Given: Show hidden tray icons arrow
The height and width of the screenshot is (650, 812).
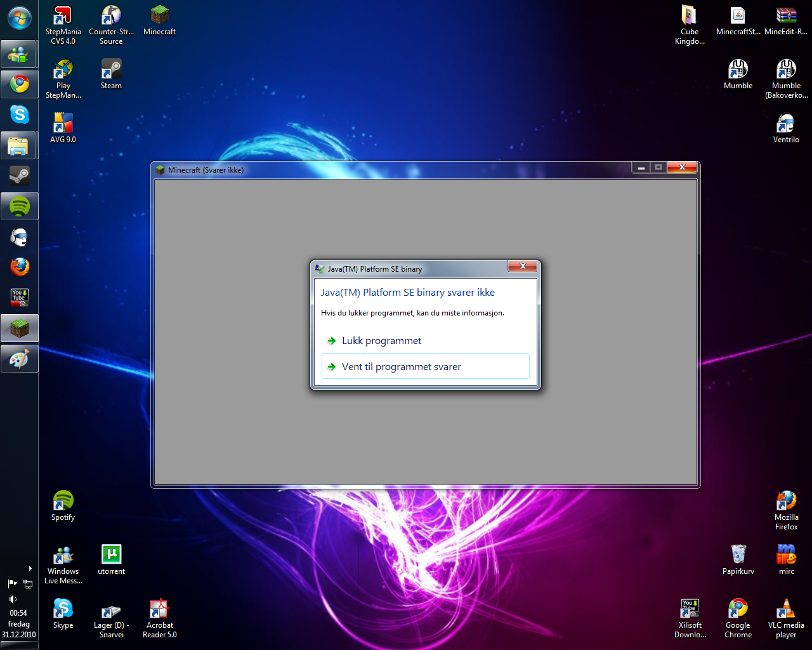Looking at the screenshot, I should 30,569.
